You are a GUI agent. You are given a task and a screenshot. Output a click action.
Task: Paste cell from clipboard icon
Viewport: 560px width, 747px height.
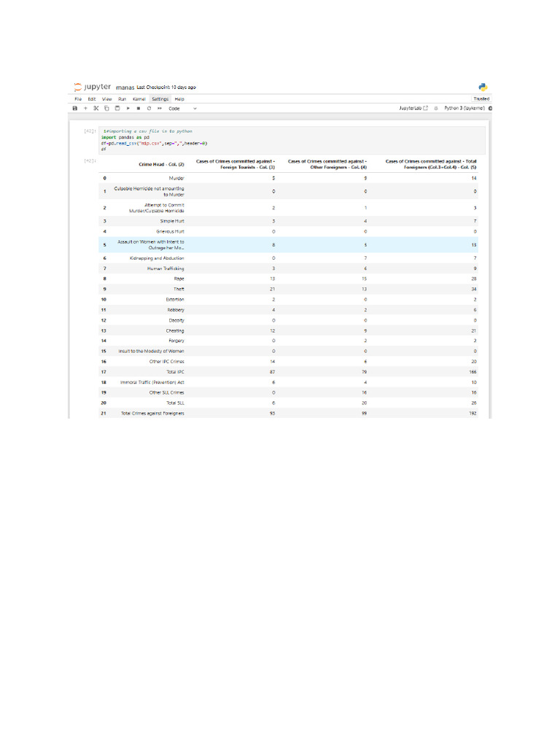pos(117,109)
